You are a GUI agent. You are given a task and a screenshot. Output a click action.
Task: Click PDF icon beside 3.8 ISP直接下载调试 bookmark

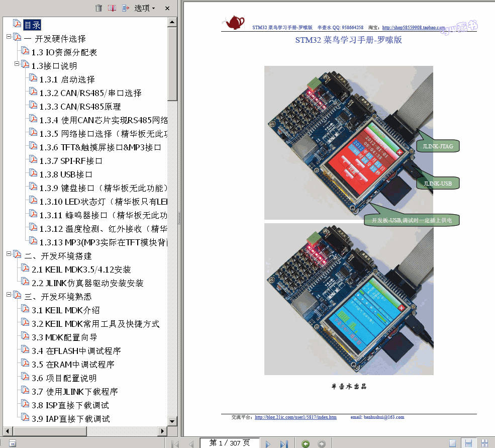tap(25, 404)
